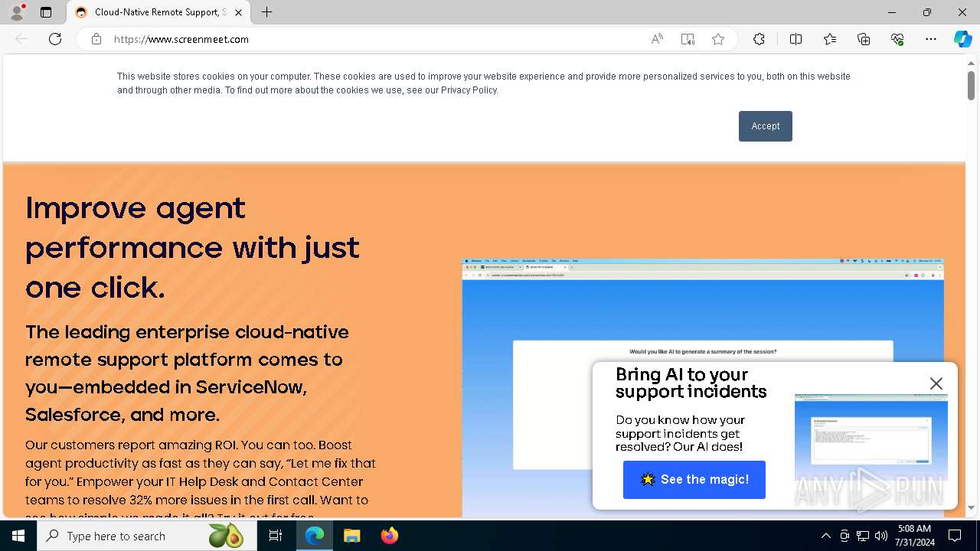
Task: Open the notification center icon
Action: coord(955,536)
